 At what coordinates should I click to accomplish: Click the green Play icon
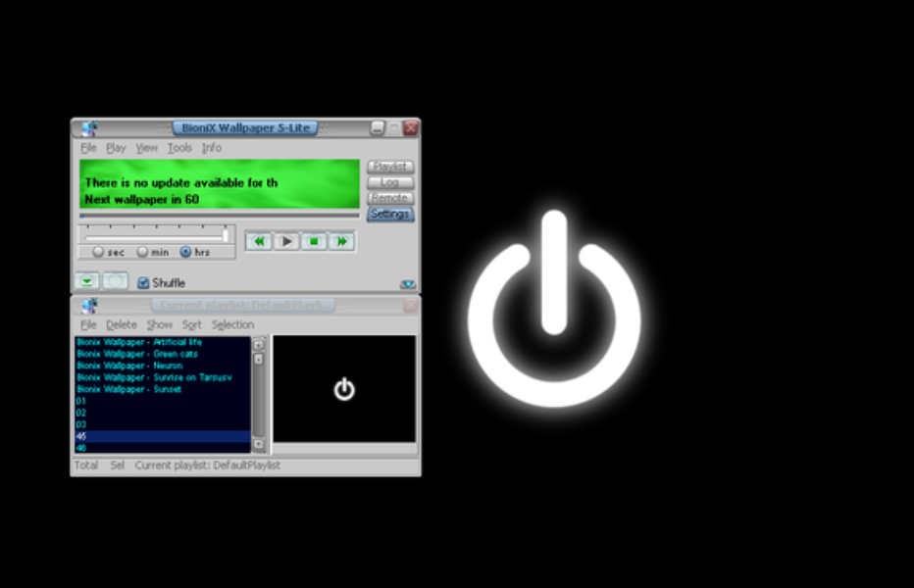coord(286,241)
